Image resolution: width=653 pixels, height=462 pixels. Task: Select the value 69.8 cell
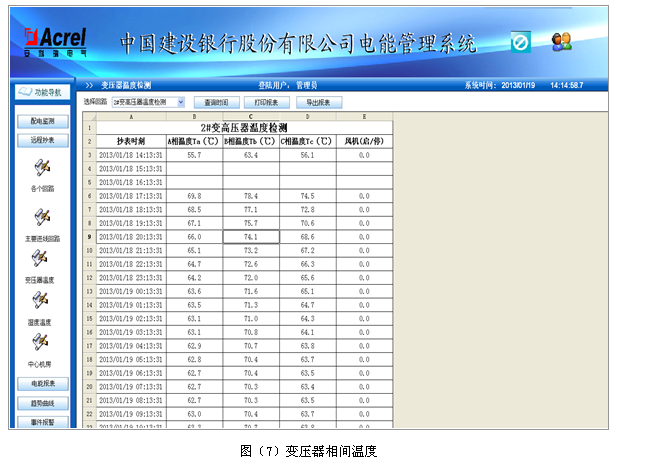pos(194,196)
